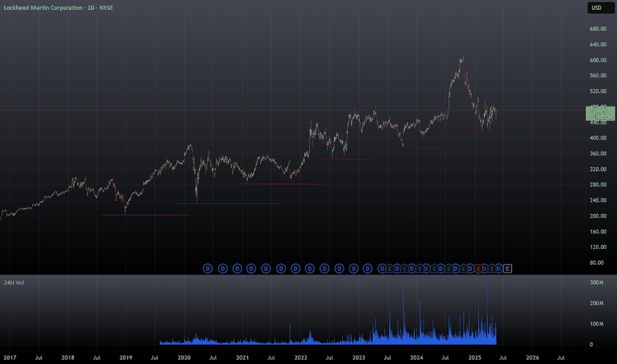Click the 2019 label on time axis
This screenshot has height=364, width=617.
tap(126, 357)
